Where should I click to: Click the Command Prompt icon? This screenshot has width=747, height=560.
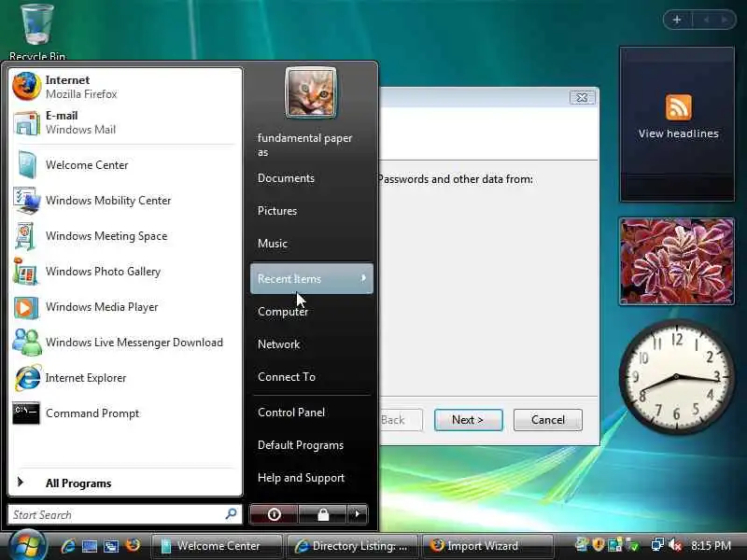point(26,413)
